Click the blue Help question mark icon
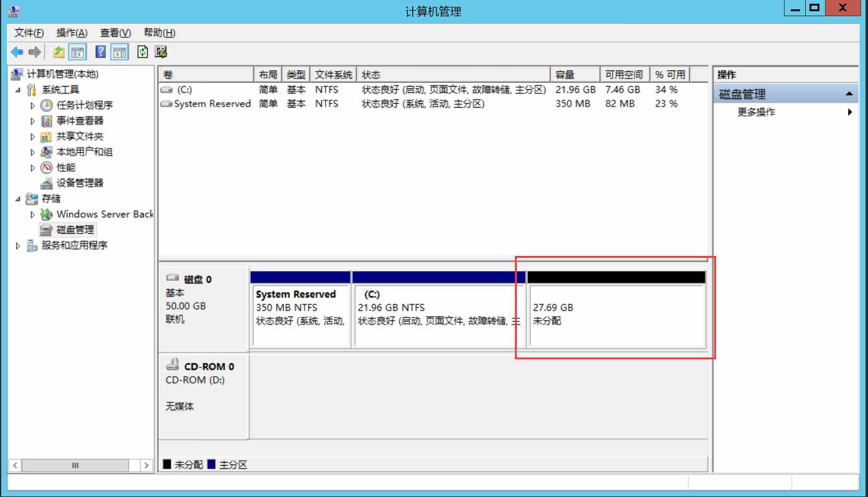This screenshot has height=497, width=868. (100, 52)
